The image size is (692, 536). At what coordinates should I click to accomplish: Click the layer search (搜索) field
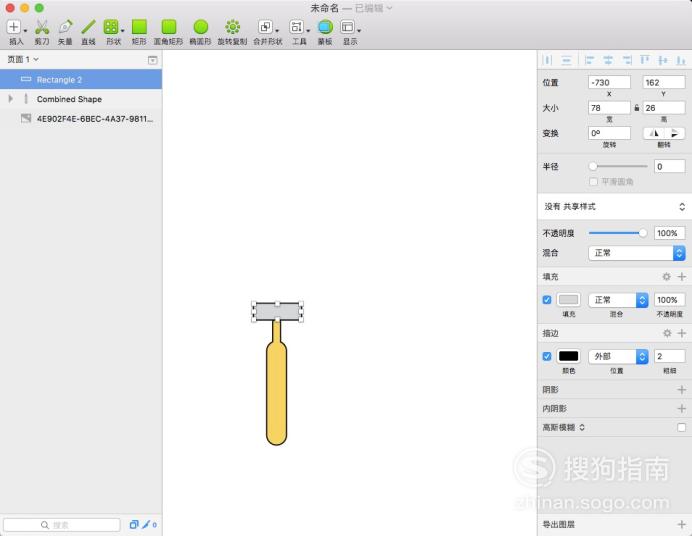point(62,525)
